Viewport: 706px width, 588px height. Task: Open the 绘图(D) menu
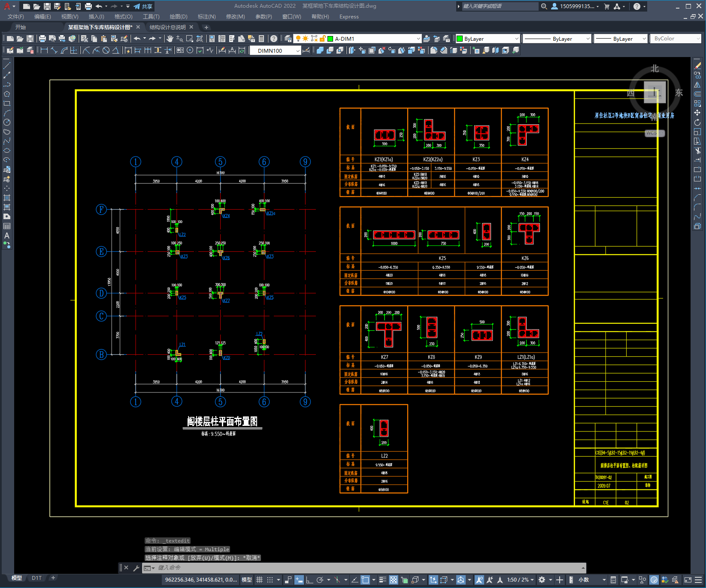(179, 17)
